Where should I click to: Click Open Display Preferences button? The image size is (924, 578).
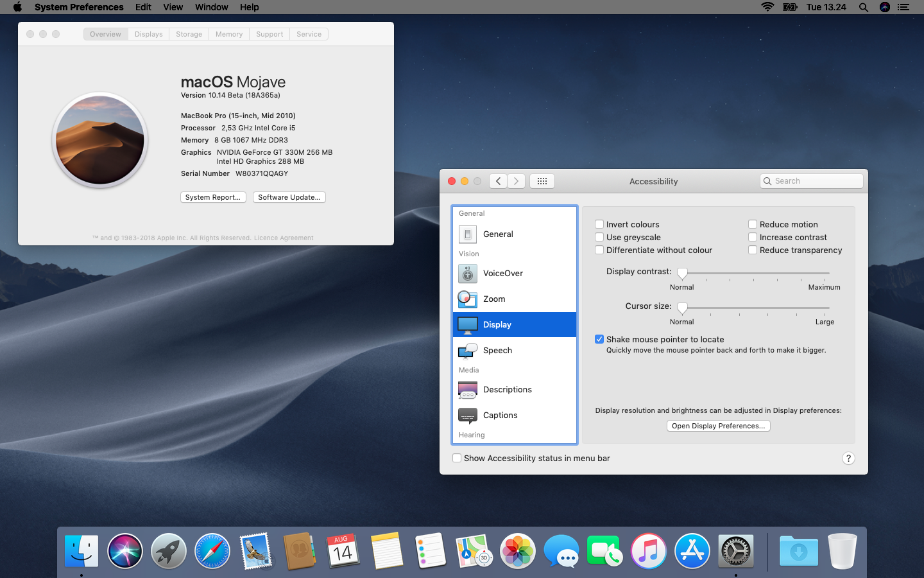719,426
